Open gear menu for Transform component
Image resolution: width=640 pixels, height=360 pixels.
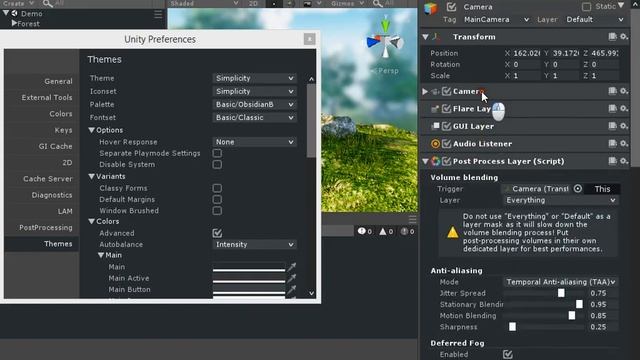[x=624, y=37]
